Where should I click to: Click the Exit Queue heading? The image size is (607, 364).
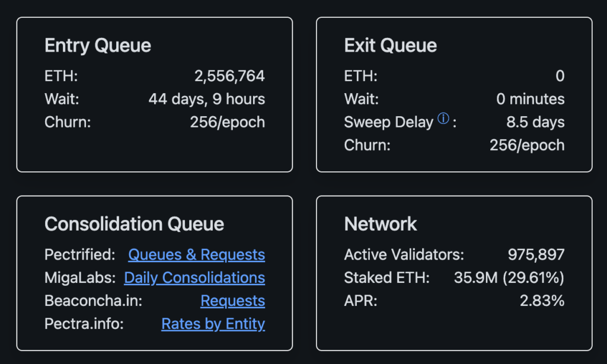(x=390, y=46)
